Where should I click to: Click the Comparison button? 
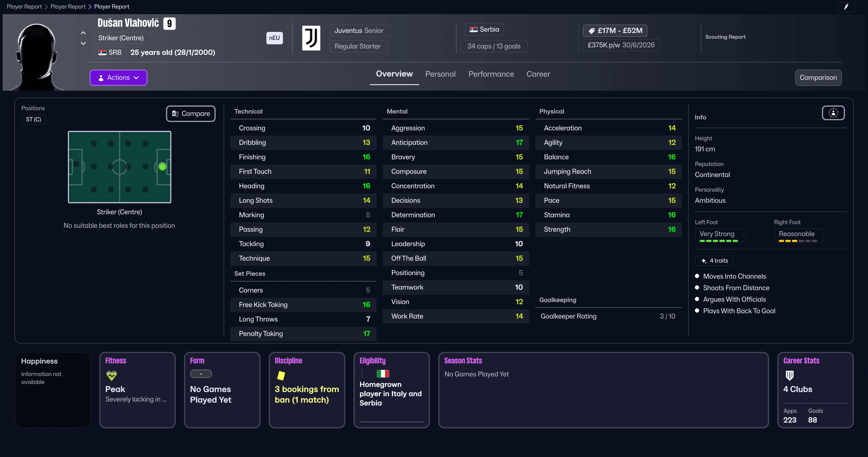(x=818, y=77)
